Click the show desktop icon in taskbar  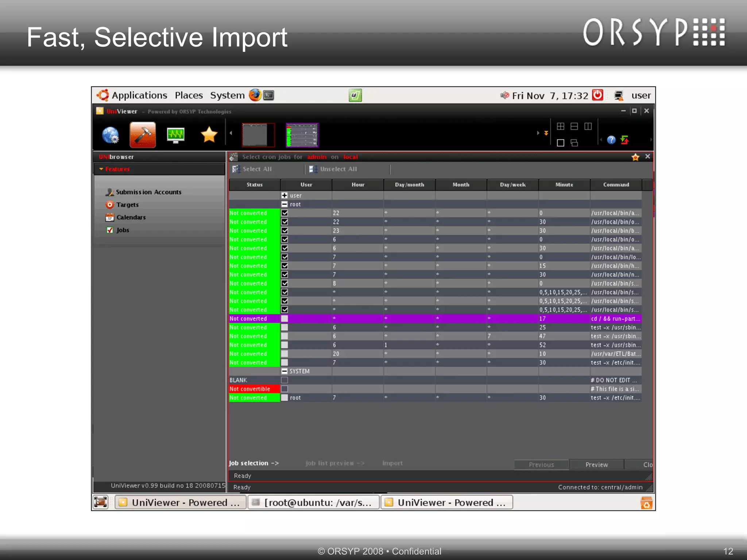click(101, 502)
